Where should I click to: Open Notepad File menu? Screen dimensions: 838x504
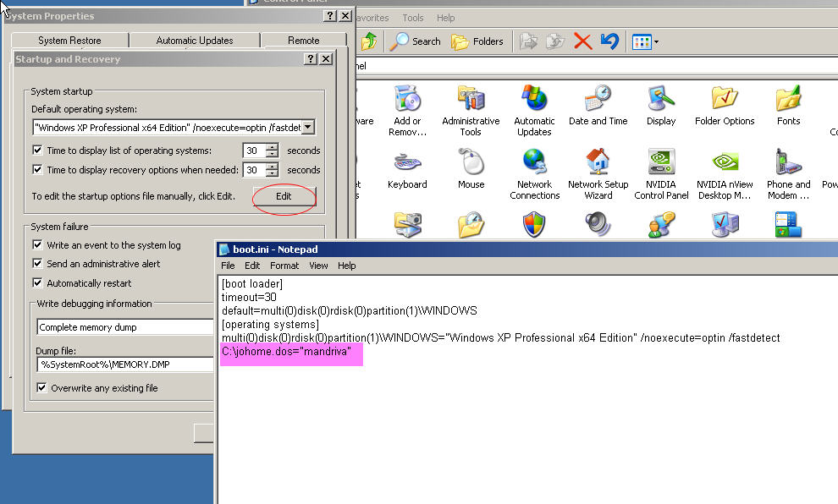coord(228,266)
